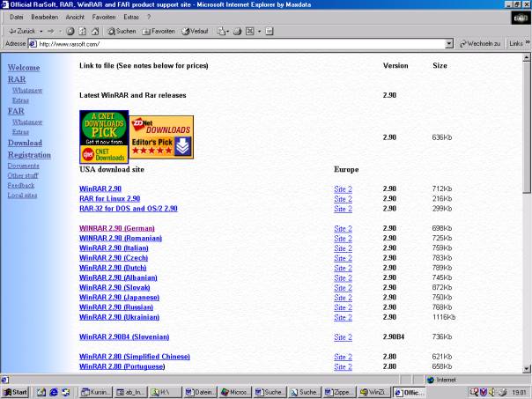The image size is (532, 399).
Task: Click the Refresh page icon
Action: (x=83, y=31)
